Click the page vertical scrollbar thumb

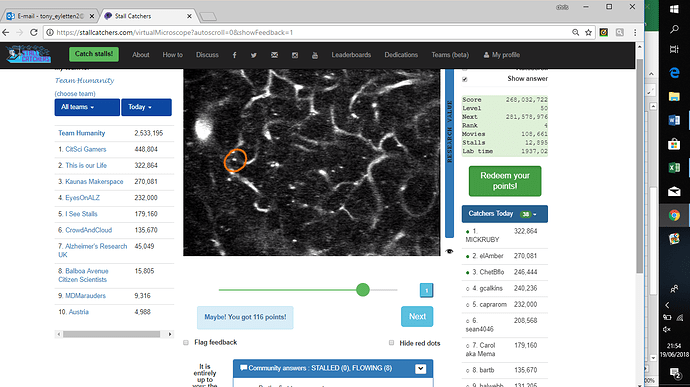coord(639,165)
